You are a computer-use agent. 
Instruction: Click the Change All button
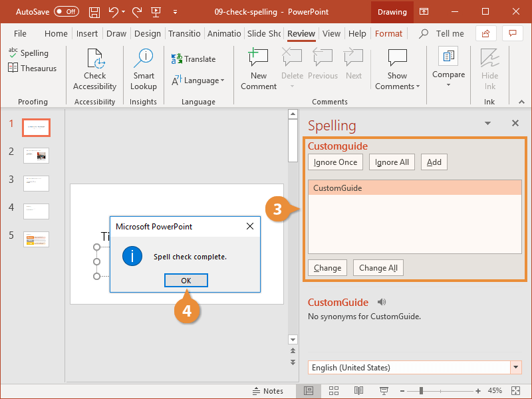pyautogui.click(x=378, y=268)
